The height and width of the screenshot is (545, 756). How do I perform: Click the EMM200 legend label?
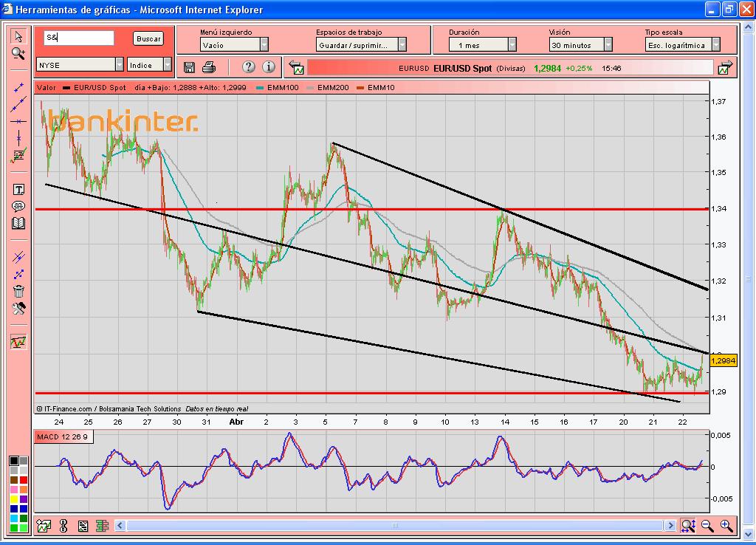[333, 88]
